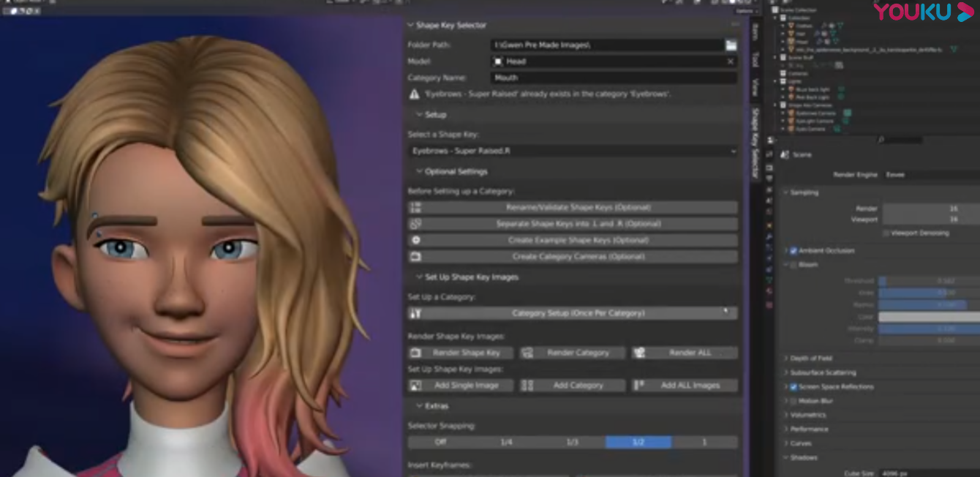Open the Constraints properties tab icon
This screenshot has width=980, height=477.
(x=769, y=269)
